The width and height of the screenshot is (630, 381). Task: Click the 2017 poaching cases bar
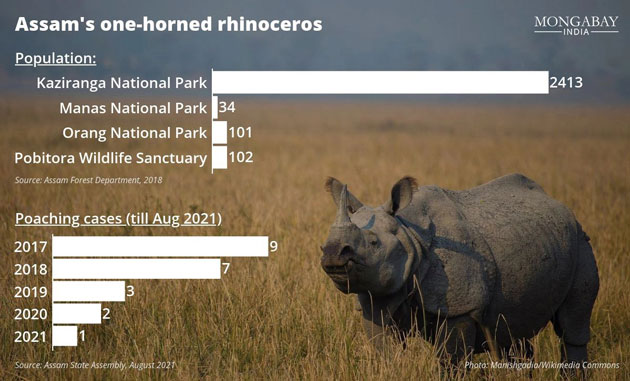(x=160, y=246)
